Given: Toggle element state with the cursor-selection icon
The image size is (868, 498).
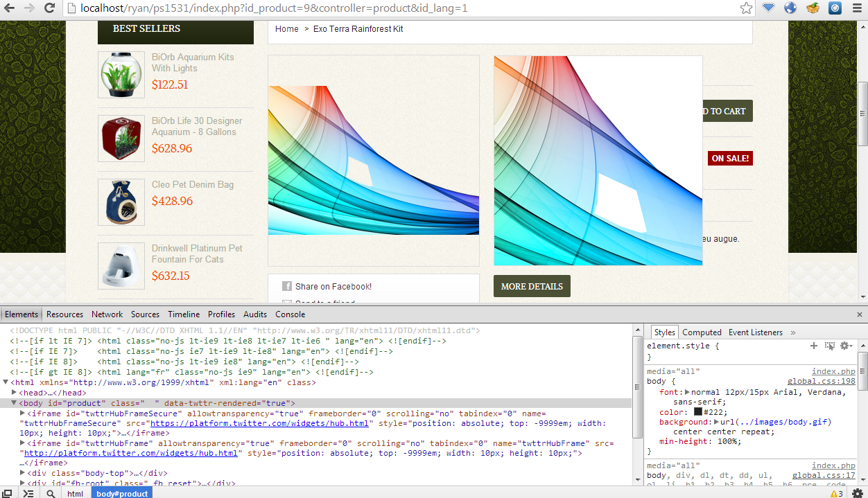Looking at the screenshot, I should point(829,346).
